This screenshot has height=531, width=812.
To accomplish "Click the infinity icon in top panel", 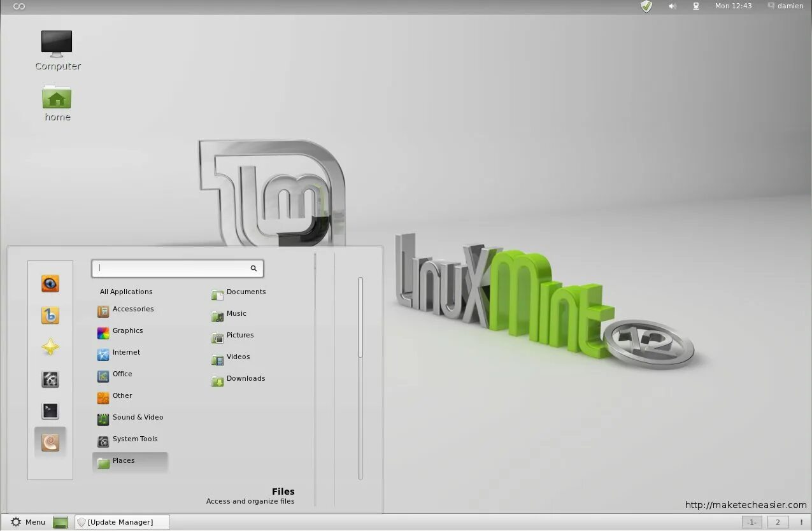I will tap(19, 6).
